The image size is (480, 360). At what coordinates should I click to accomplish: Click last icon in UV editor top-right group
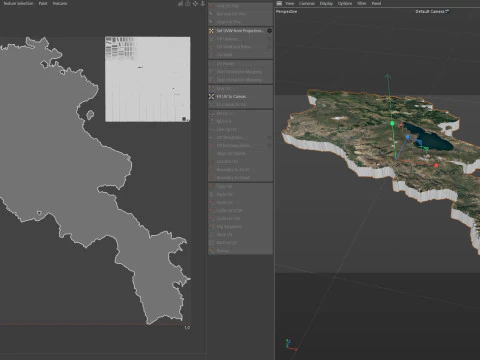tap(202, 3)
